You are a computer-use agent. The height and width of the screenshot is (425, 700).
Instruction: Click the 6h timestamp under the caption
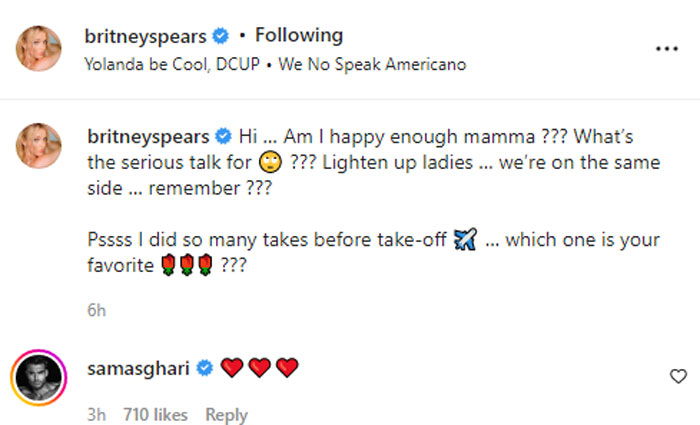97,311
